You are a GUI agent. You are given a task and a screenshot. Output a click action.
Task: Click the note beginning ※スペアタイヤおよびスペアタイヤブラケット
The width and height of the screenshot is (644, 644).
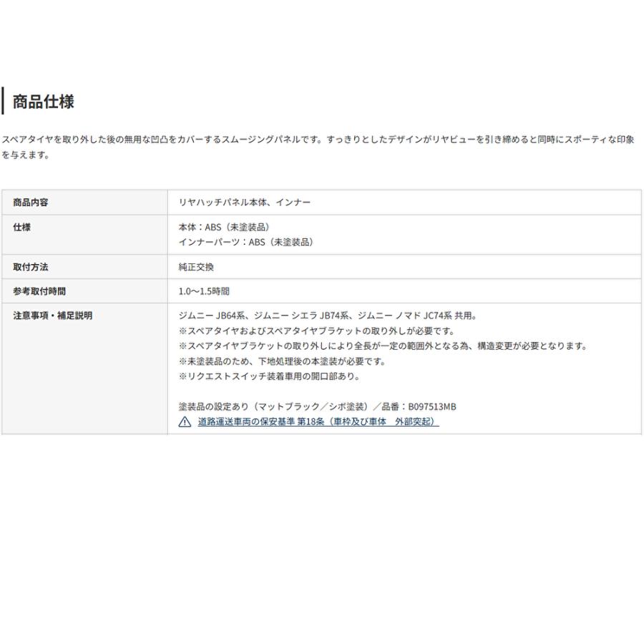coord(317,331)
